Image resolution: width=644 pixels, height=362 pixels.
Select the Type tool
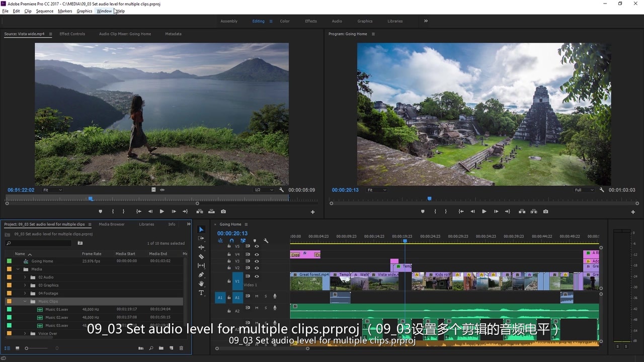201,293
